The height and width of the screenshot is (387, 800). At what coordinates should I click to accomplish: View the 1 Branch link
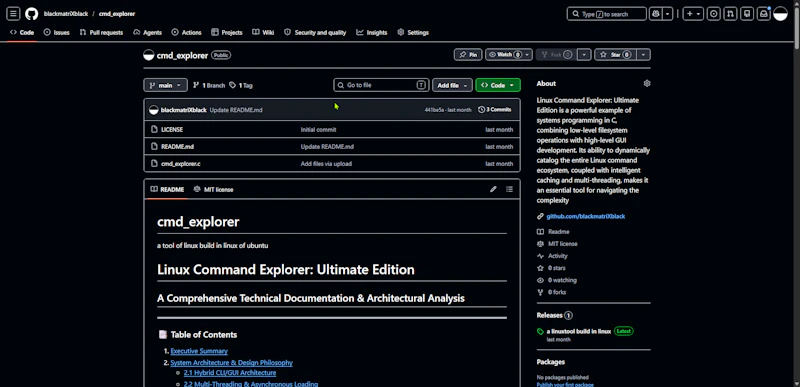209,86
